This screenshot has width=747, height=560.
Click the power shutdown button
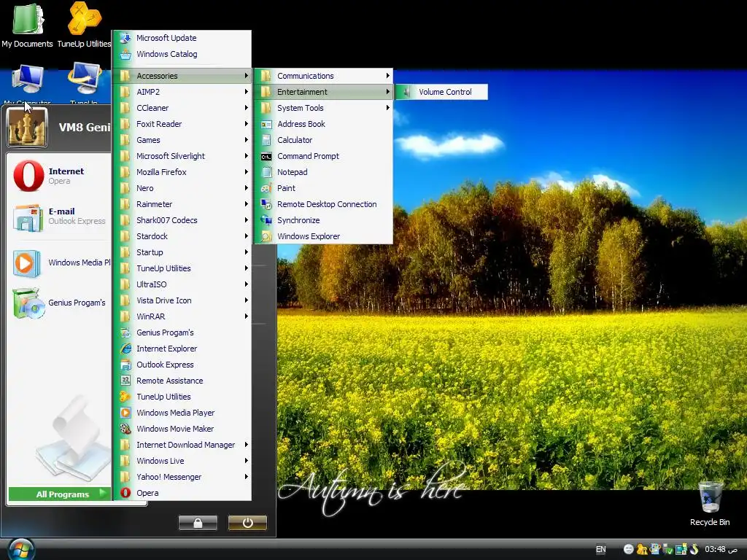click(x=247, y=523)
